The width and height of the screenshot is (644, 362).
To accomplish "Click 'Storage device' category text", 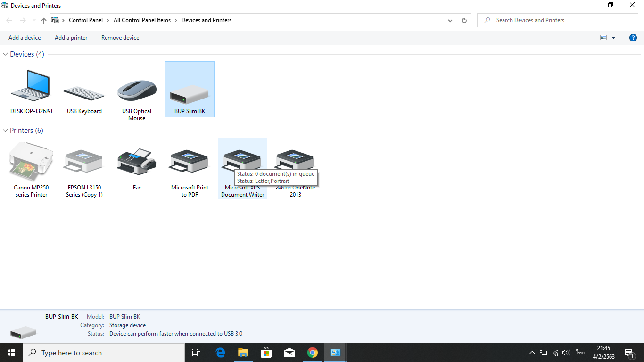I will pyautogui.click(x=128, y=325).
